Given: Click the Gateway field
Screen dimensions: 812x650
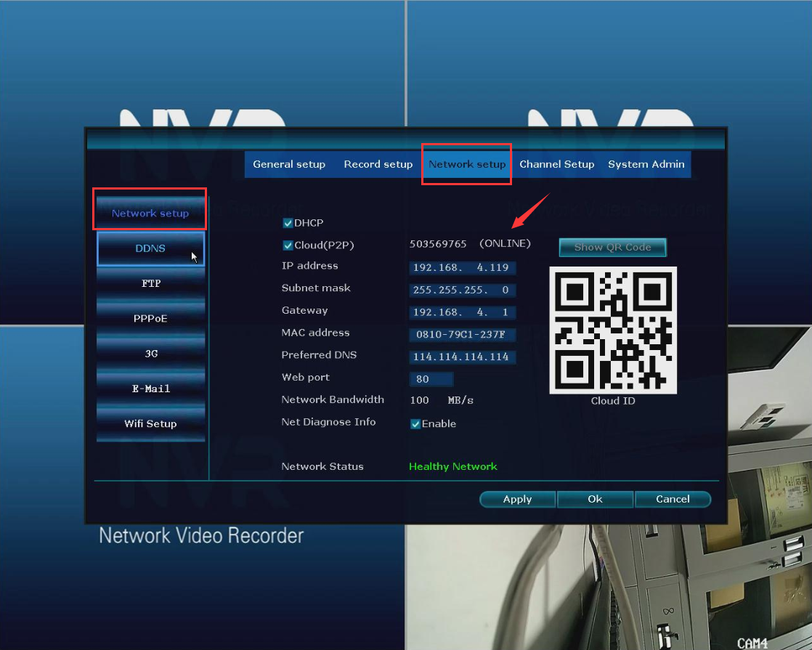Looking at the screenshot, I should [463, 312].
